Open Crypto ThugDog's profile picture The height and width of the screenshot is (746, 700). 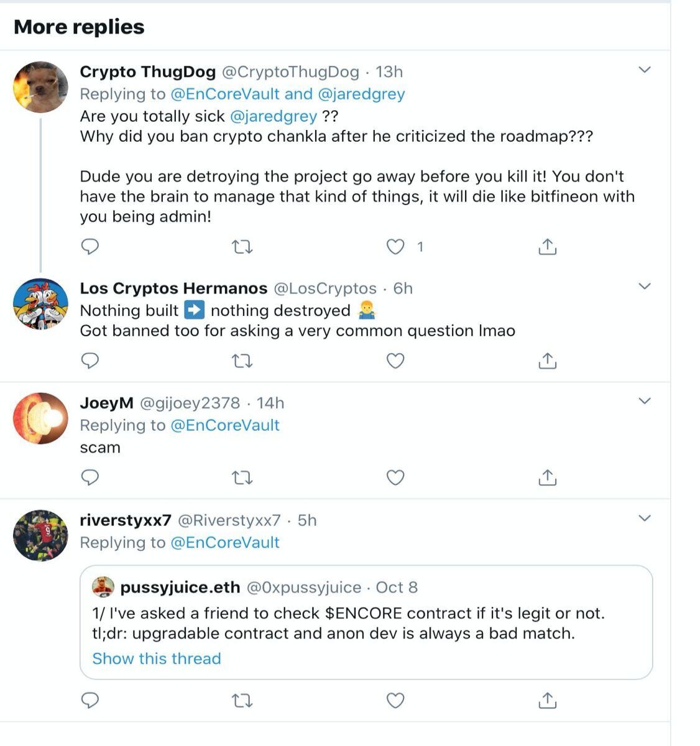tap(40, 87)
